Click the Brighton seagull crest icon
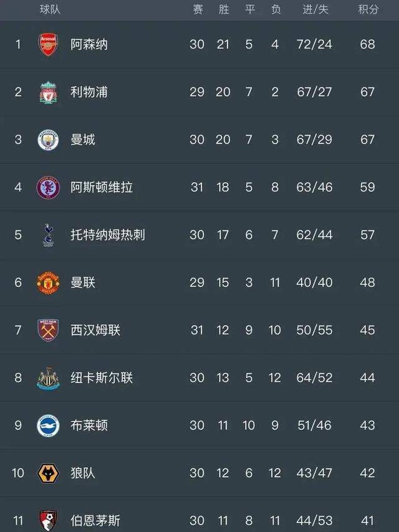Viewport: 399px width, 532px height. [48, 425]
